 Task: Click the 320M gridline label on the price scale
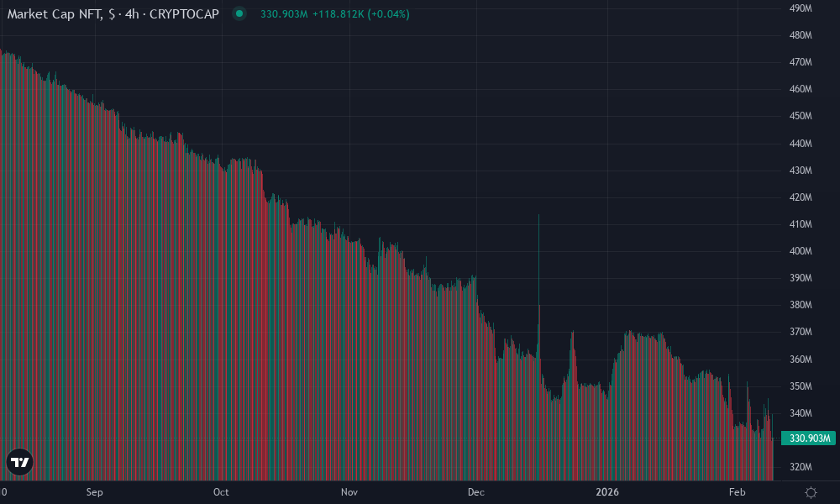[x=801, y=466]
